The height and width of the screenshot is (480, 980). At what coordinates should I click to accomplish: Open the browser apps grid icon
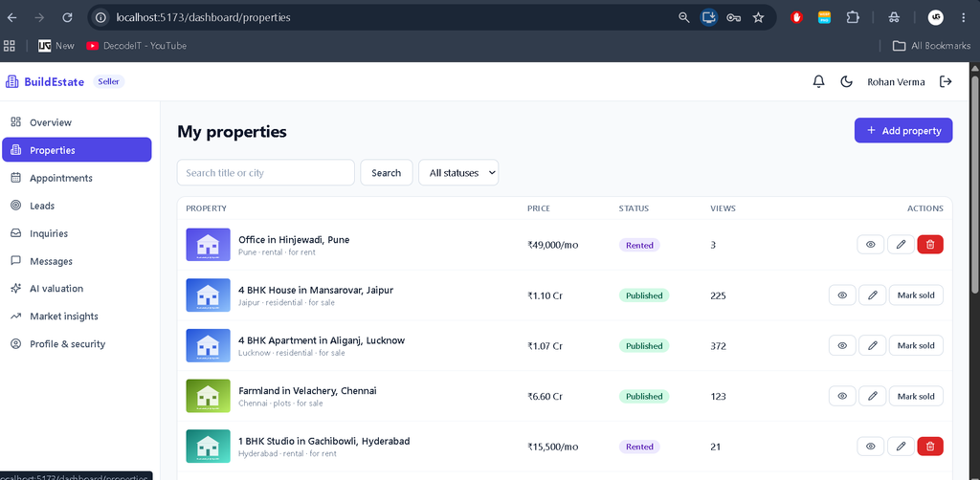[x=10, y=46]
